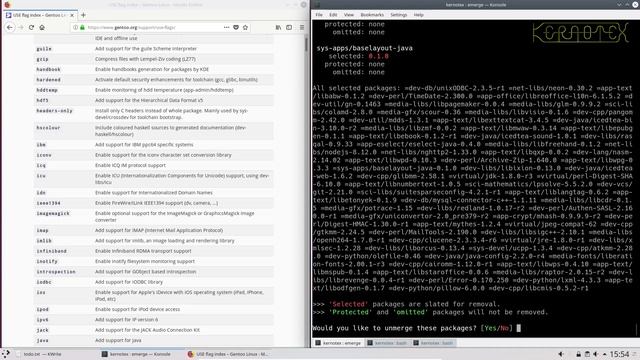Screen dimensions: 640x360
Task: Click the 'Would you like to unmerge' prompt
Action: coord(394,328)
